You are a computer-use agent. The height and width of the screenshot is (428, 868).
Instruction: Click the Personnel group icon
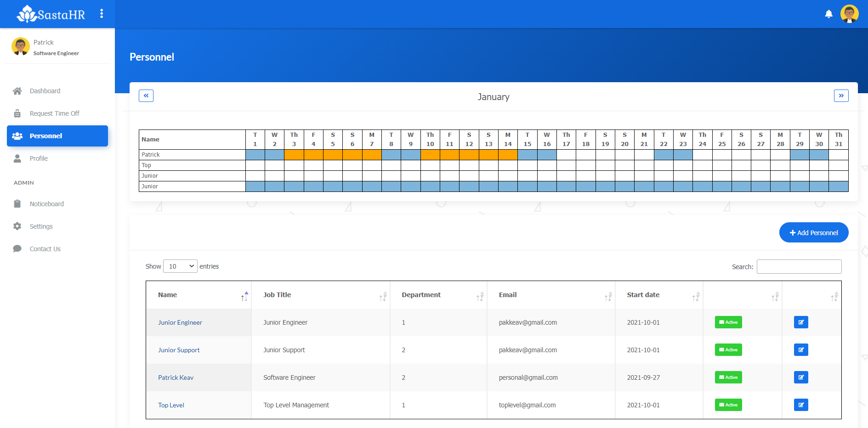tap(17, 136)
